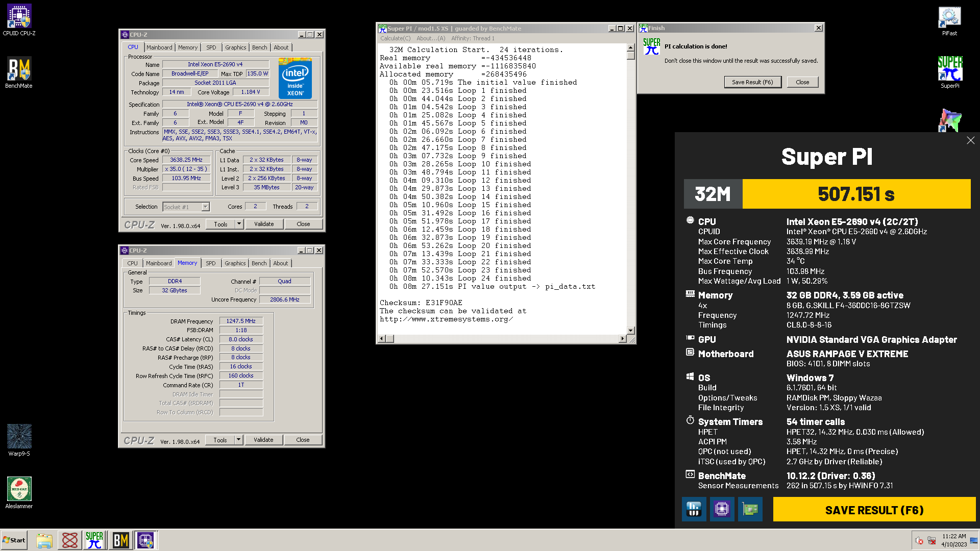Switch to BenchMate in the taskbar
This screenshot has width=980, height=551.
(x=120, y=540)
